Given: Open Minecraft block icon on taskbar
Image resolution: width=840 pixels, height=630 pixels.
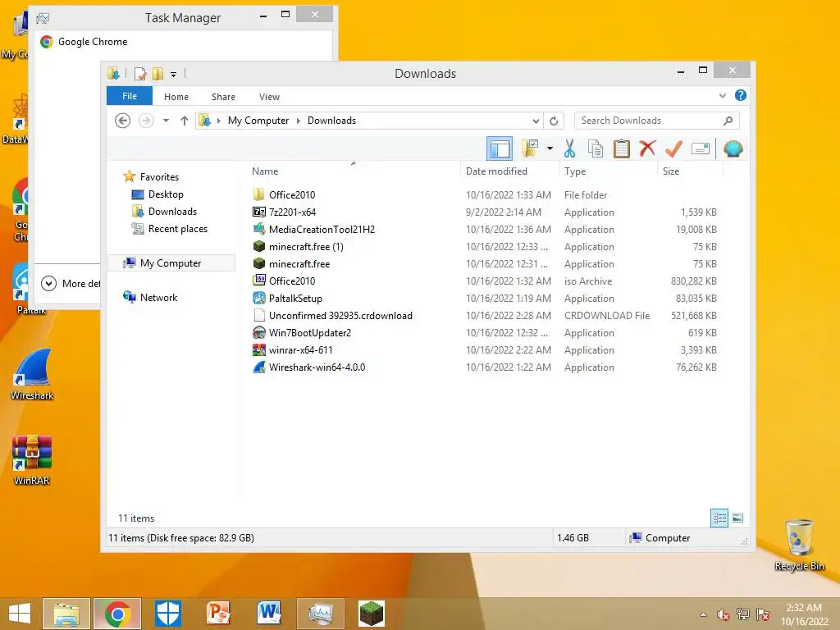Looking at the screenshot, I should (371, 614).
